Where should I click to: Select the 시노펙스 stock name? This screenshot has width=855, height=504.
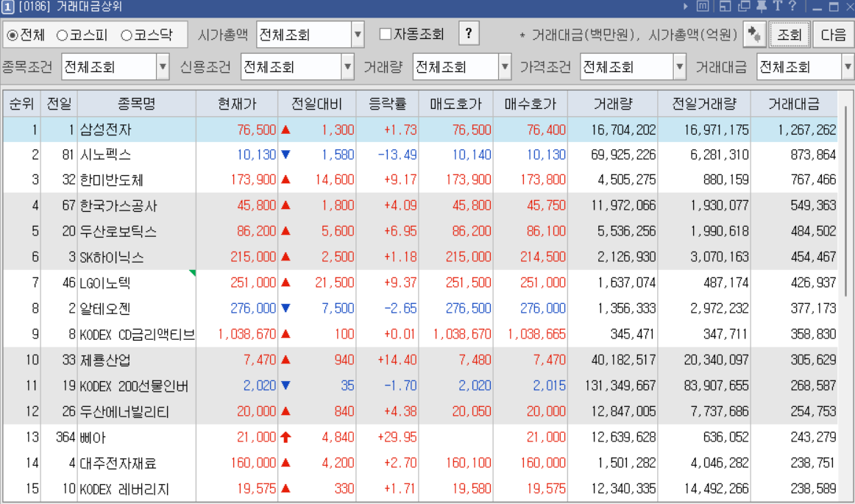106,155
